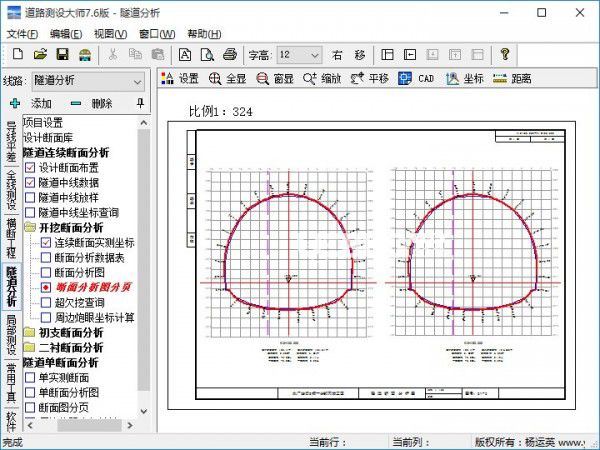Click the 移 toolbar button
The height and width of the screenshot is (450, 600).
(x=359, y=55)
